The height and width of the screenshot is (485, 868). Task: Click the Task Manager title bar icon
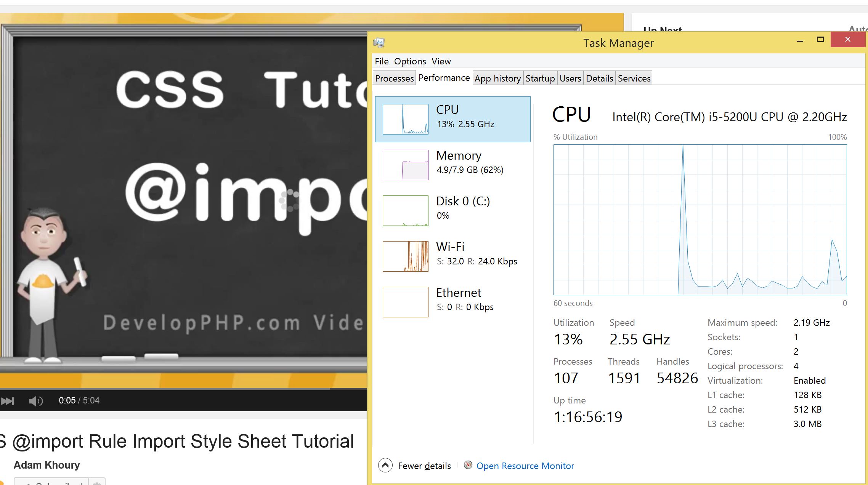[379, 42]
